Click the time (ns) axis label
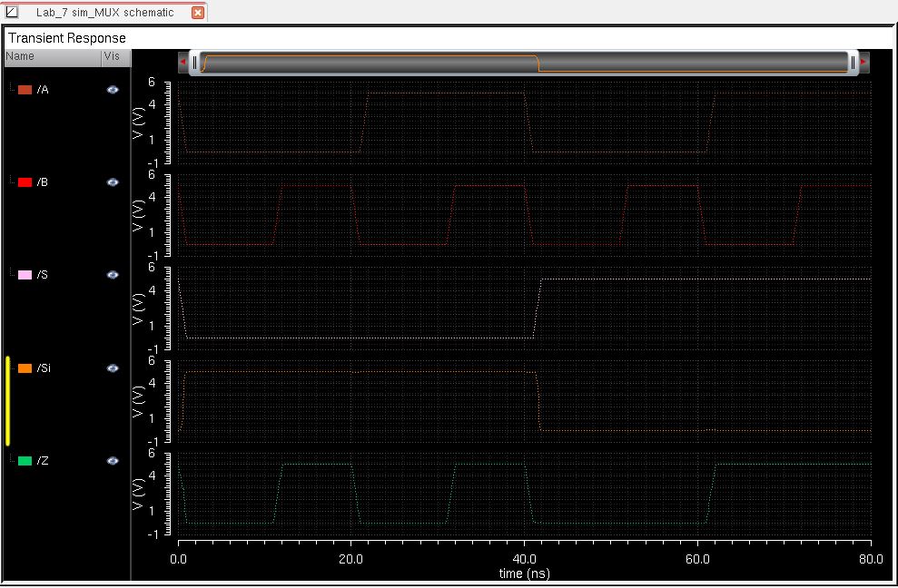 point(524,573)
